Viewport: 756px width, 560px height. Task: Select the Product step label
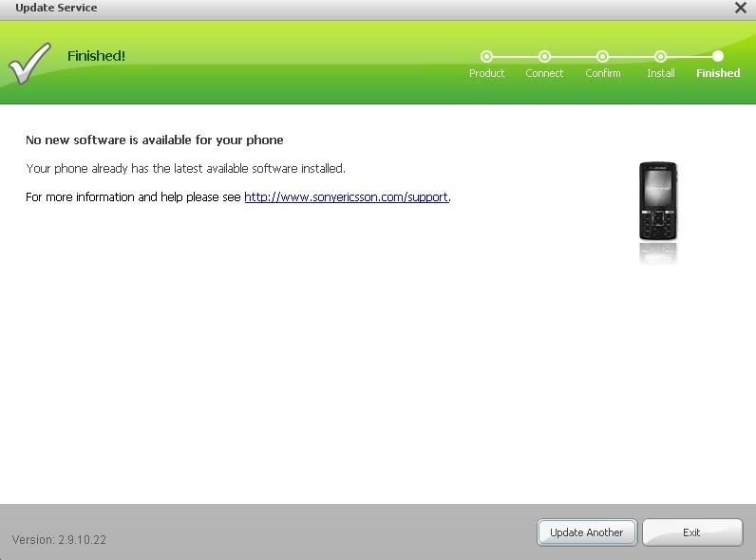[x=486, y=73]
